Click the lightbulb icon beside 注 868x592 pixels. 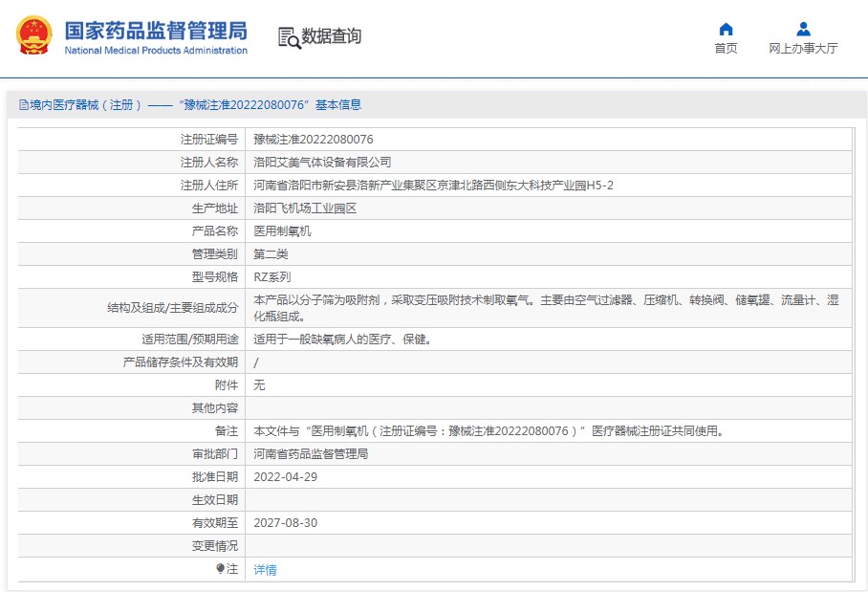[x=221, y=569]
